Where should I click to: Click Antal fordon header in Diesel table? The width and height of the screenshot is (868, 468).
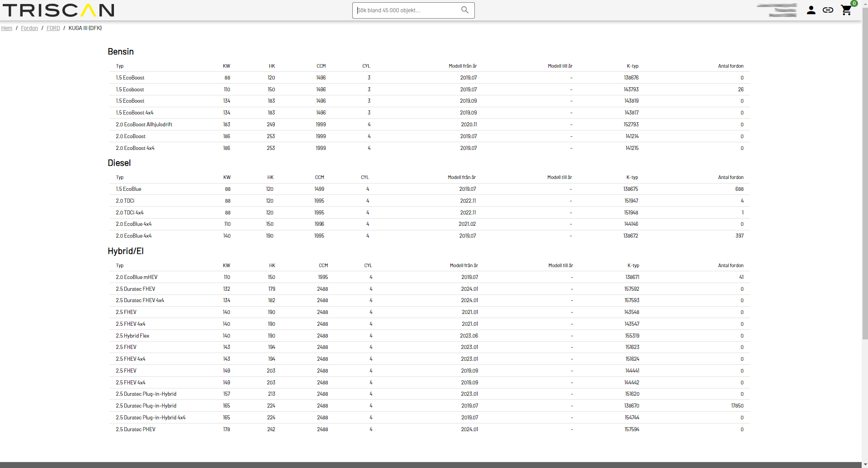click(730, 178)
